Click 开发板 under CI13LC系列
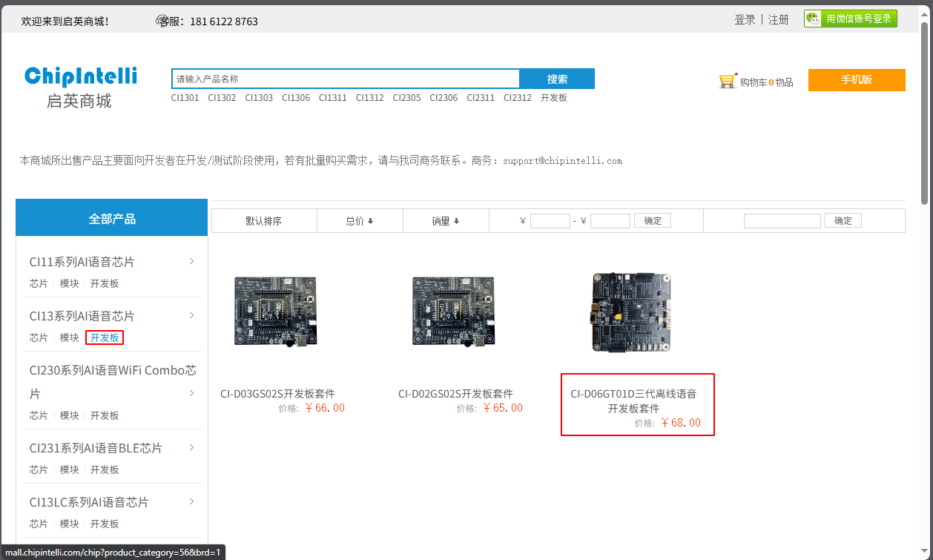Screen dimensions: 933x560 (105, 524)
